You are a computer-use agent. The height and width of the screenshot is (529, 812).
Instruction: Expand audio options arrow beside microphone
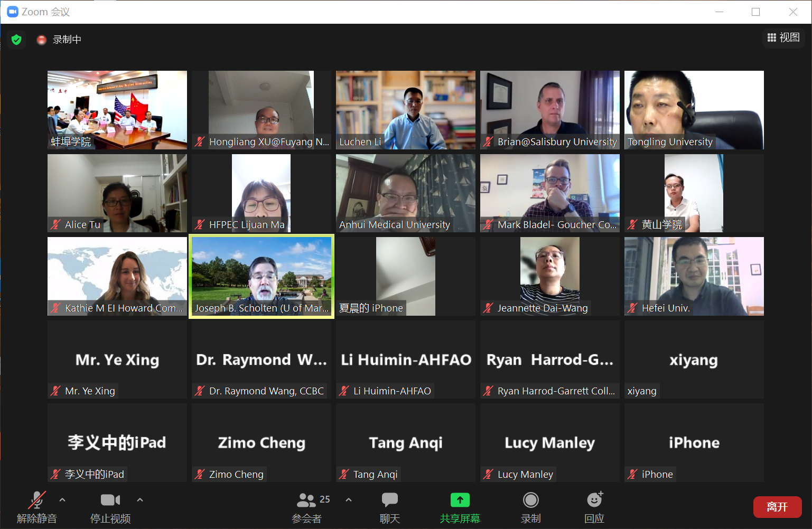click(x=62, y=499)
